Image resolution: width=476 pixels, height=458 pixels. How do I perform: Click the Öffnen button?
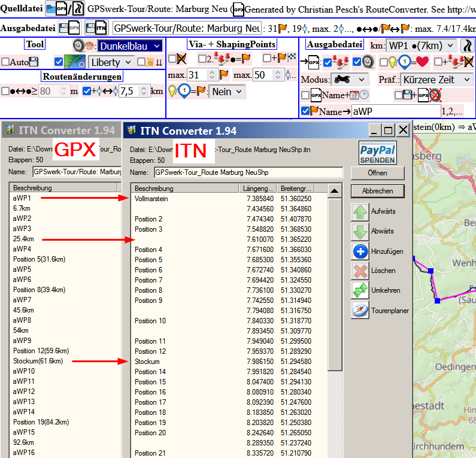click(377, 173)
